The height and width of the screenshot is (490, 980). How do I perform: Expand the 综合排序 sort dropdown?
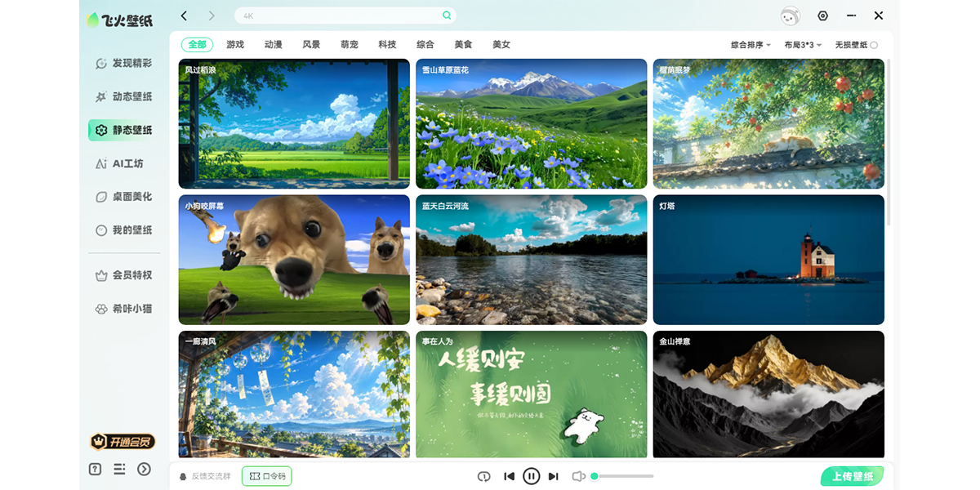point(751,46)
